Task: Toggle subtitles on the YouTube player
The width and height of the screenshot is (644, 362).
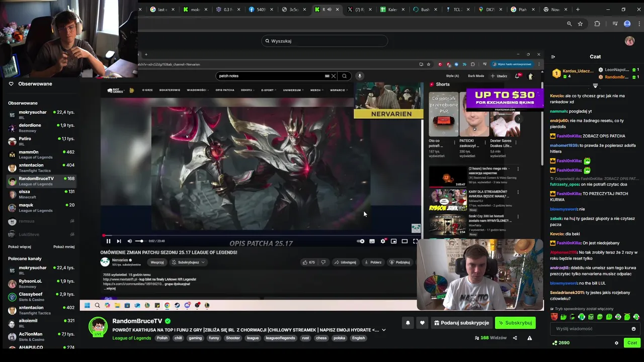Action: 372,241
